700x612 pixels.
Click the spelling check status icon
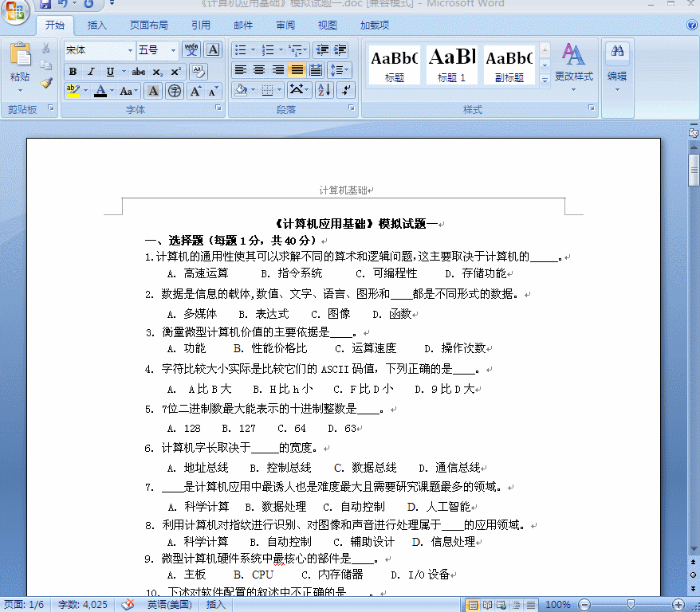point(128,604)
